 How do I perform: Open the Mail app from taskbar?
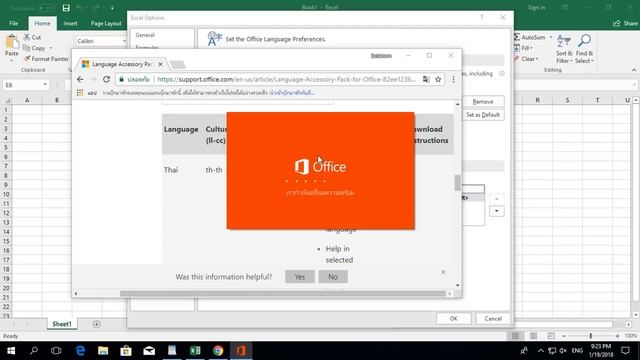(x=149, y=350)
